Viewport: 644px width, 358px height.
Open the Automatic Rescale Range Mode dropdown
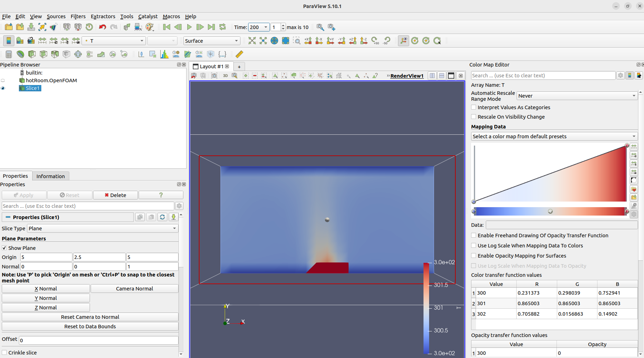(576, 96)
